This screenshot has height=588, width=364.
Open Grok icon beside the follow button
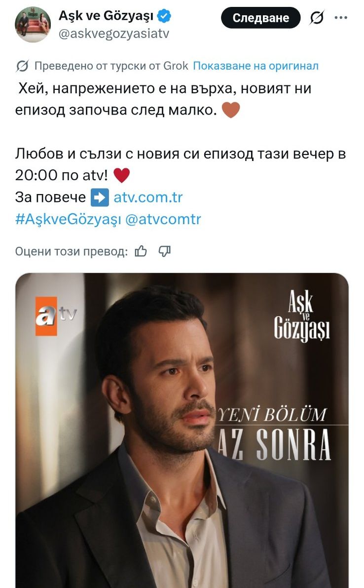coord(317,18)
